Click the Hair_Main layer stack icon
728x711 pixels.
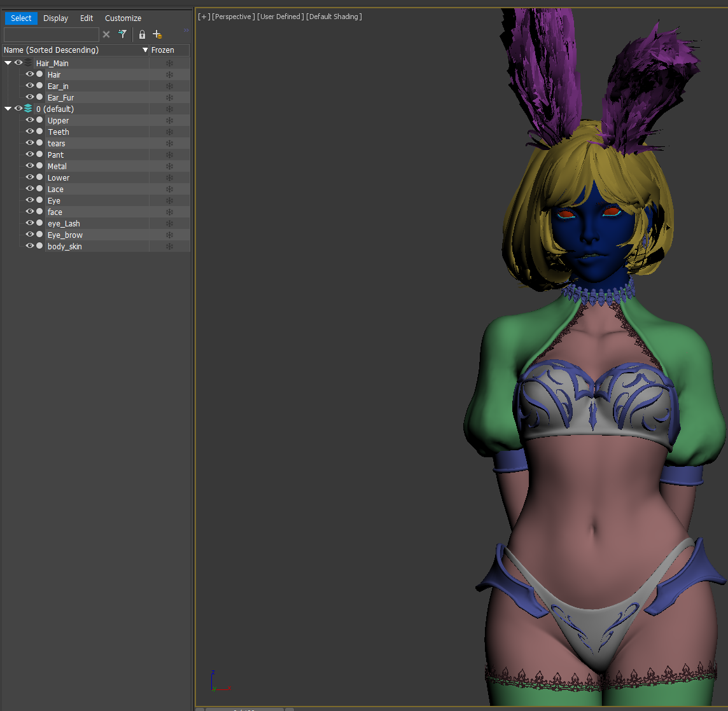point(29,63)
